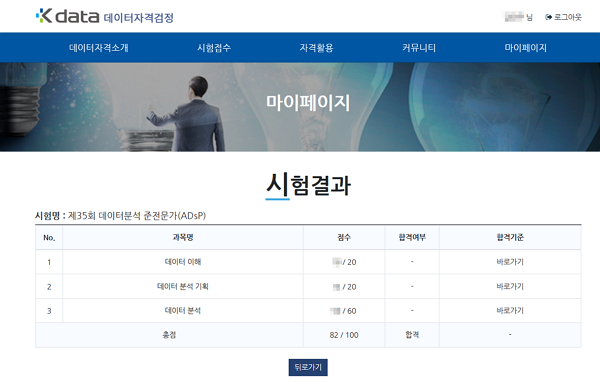Image resolution: width=600 pixels, height=383 pixels.
Task: Click the 시험결과 heading
Action: click(308, 185)
